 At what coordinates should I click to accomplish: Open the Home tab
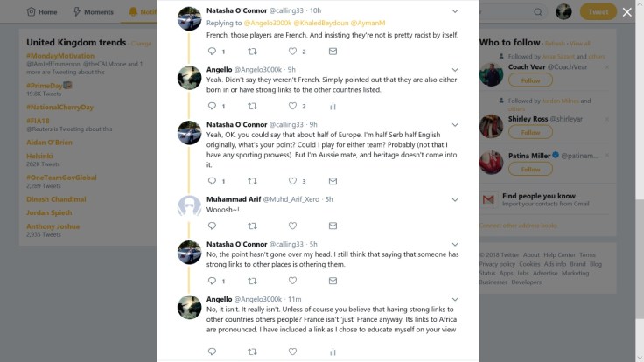(42, 12)
